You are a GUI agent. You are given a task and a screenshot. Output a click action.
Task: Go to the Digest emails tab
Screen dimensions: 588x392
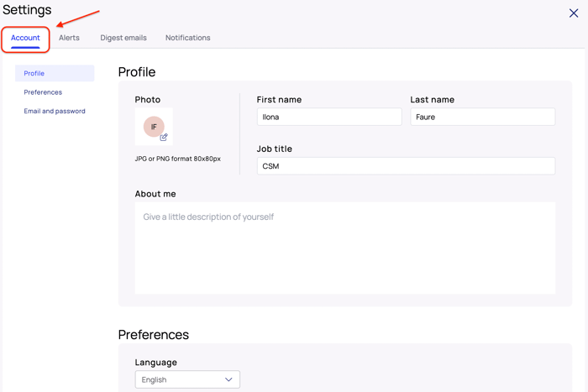[123, 38]
